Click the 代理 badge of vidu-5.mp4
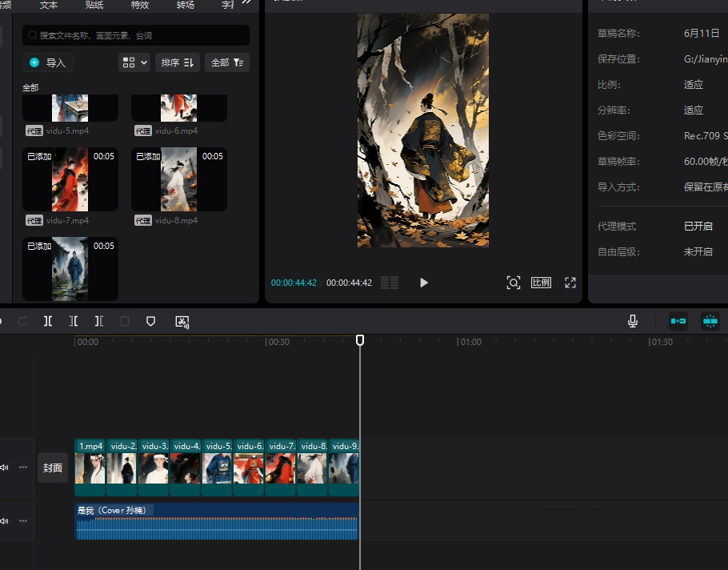This screenshot has height=570, width=728. tap(34, 131)
